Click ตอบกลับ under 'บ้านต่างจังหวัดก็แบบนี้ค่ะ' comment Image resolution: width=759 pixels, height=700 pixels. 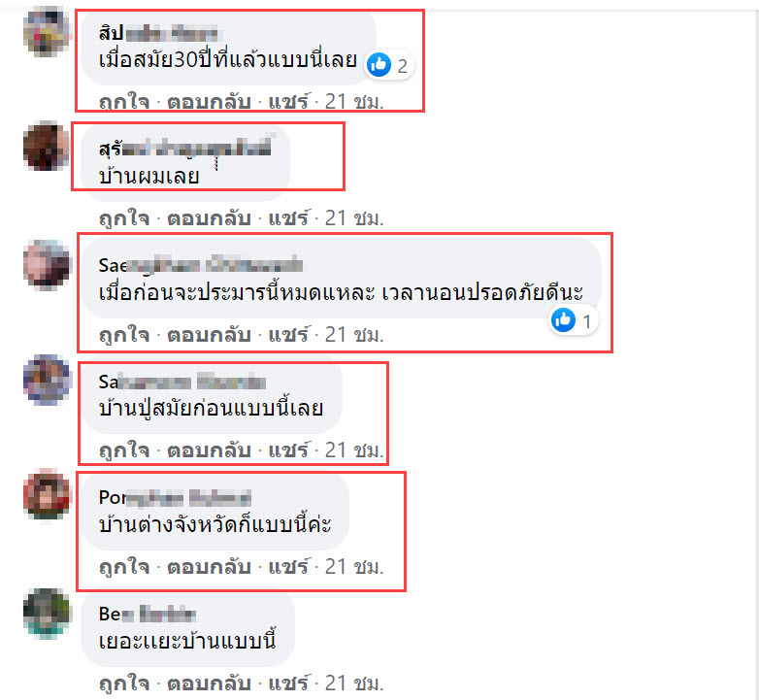coord(209,567)
